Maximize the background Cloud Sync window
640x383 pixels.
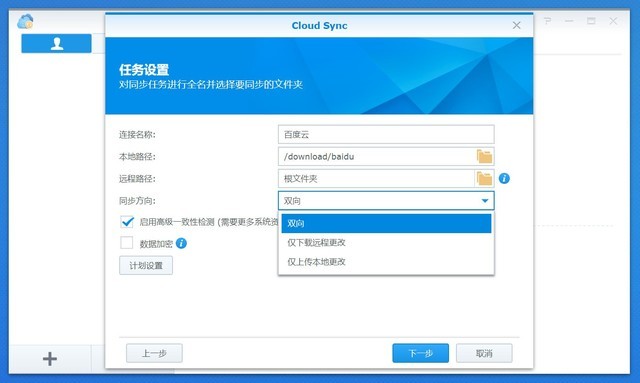(591, 21)
